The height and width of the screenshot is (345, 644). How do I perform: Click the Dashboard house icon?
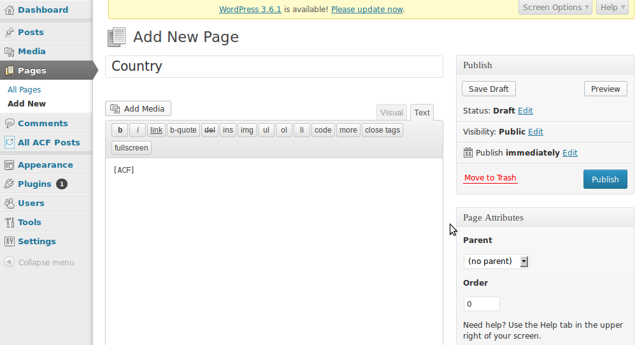coord(9,10)
